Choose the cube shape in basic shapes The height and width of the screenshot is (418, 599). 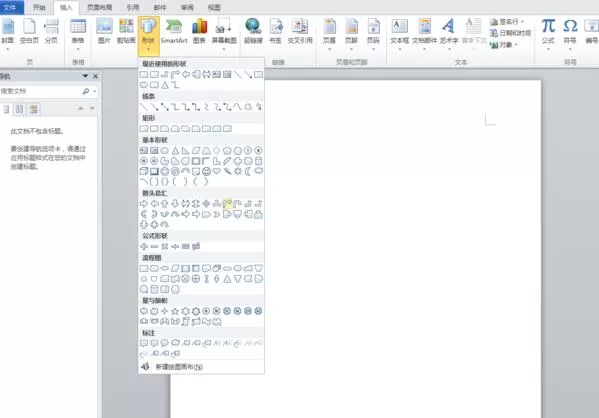point(144,172)
